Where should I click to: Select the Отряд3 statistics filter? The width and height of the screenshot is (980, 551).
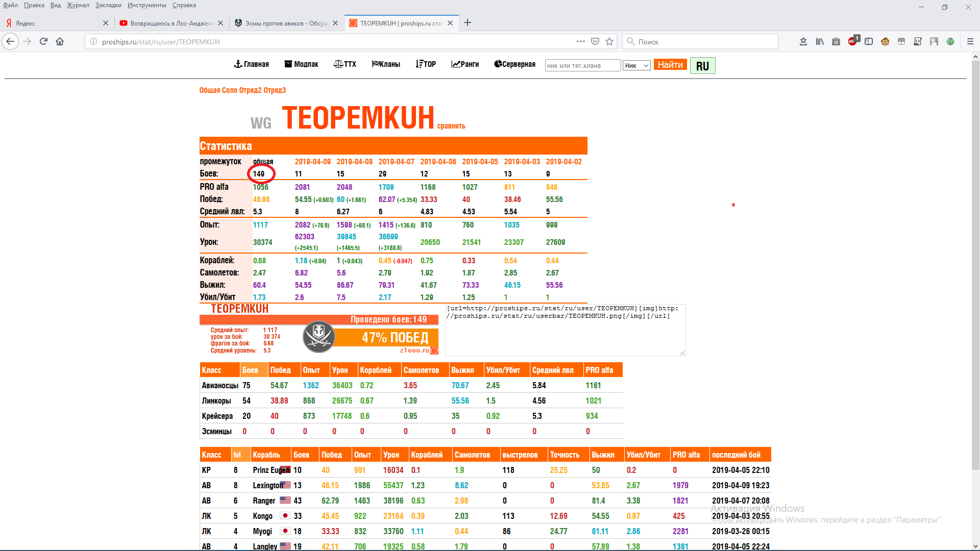[275, 90]
